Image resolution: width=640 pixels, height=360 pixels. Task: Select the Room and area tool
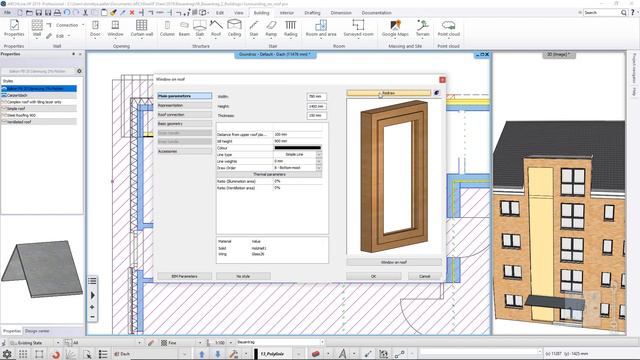(x=321, y=29)
